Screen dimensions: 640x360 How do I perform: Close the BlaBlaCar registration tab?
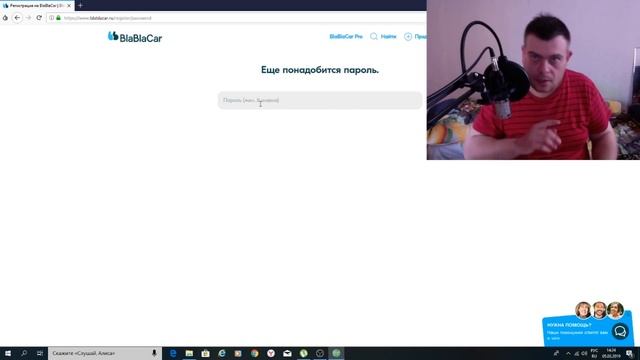coord(69,6)
